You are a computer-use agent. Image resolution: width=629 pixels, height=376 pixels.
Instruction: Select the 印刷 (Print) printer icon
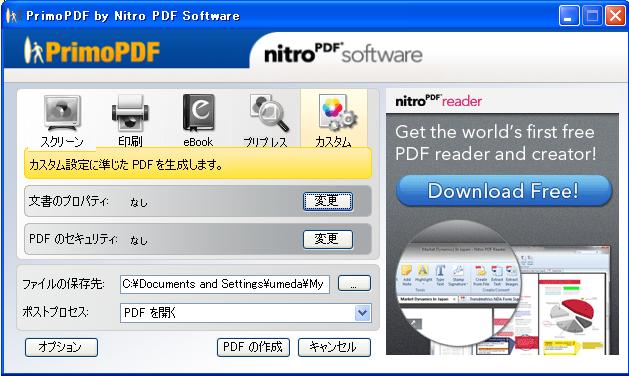point(130,113)
